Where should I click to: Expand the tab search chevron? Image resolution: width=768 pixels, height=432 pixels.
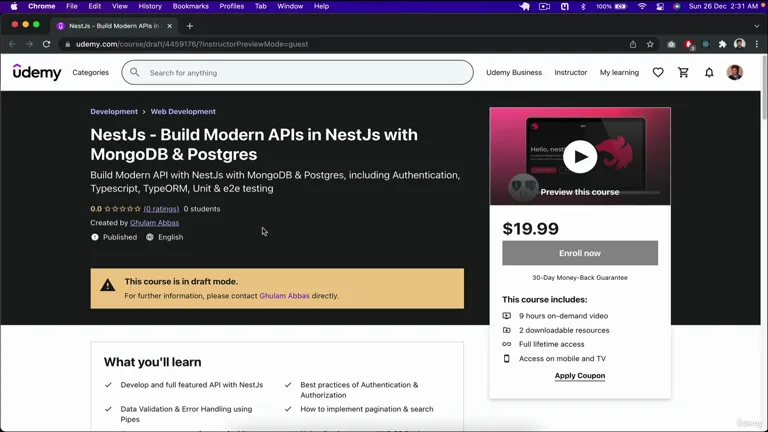757,26
